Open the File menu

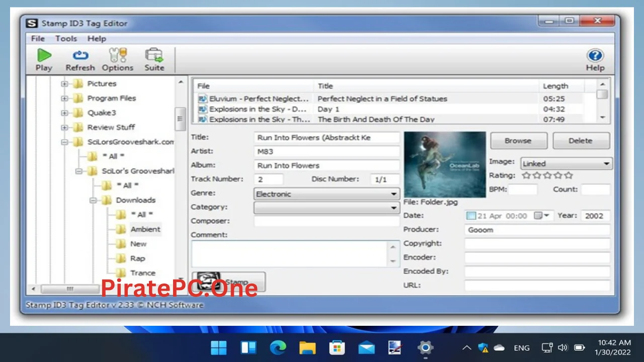[x=38, y=38]
